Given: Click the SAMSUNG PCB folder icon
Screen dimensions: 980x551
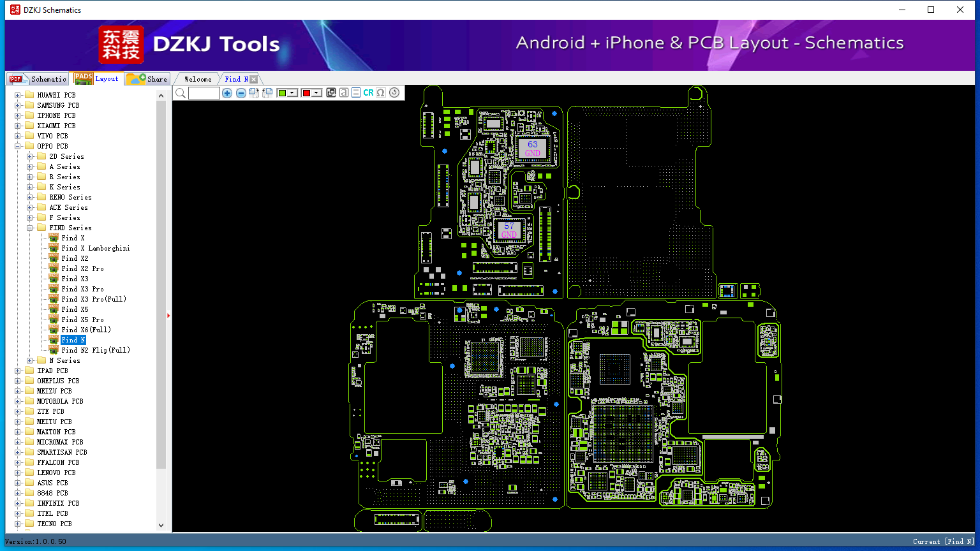Looking at the screenshot, I should (29, 105).
